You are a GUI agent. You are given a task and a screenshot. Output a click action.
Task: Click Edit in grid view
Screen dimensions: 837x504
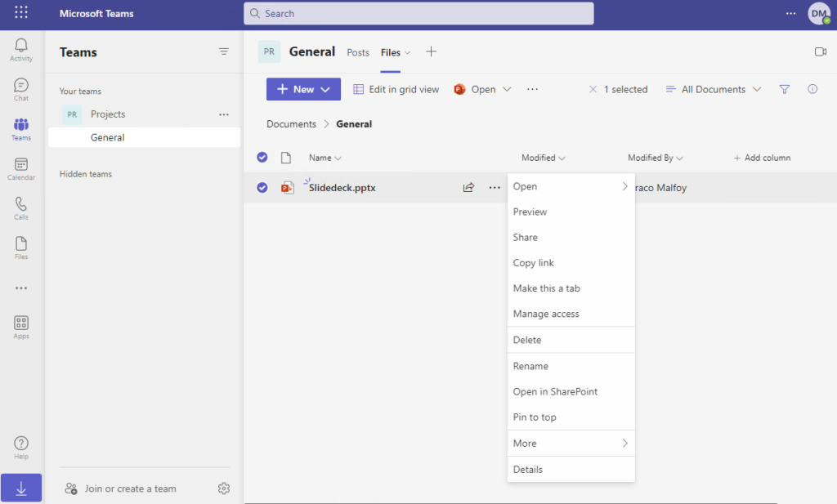pos(396,89)
